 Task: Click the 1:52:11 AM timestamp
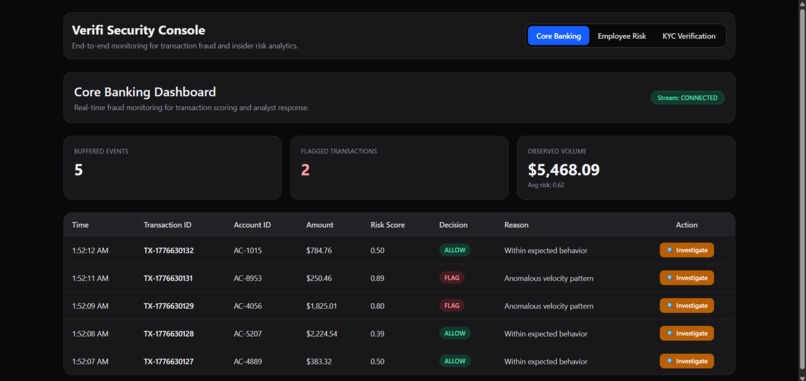click(90, 278)
